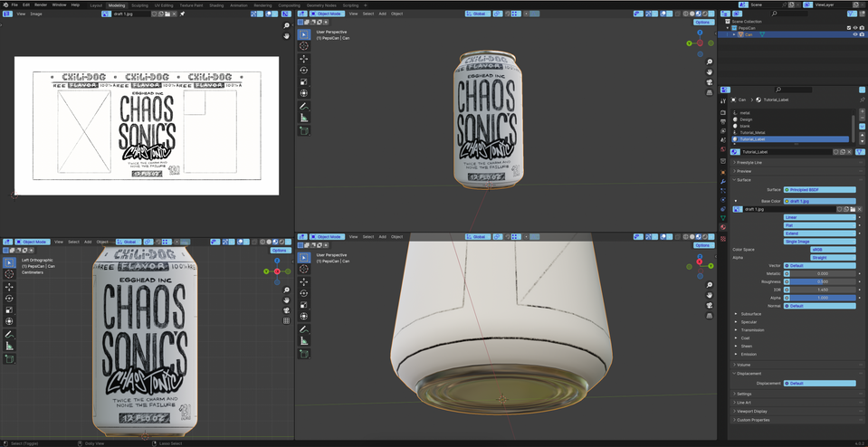This screenshot has width=868, height=447.
Task: Browse materials with the icon beside Tutorial_Label name
Action: pos(735,152)
